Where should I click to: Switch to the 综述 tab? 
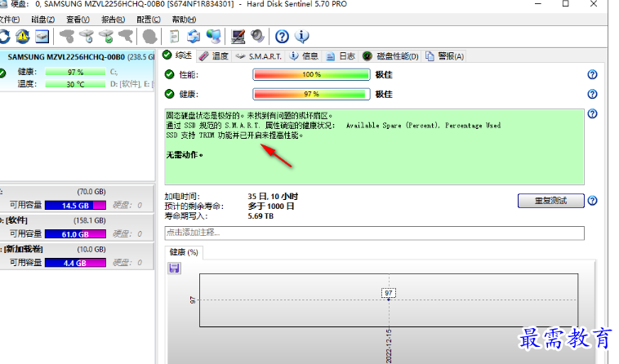pos(178,55)
